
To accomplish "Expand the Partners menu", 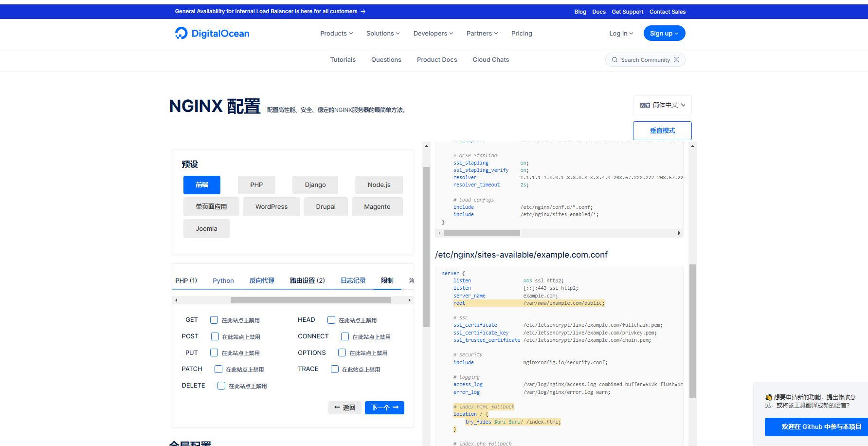I will pyautogui.click(x=482, y=33).
